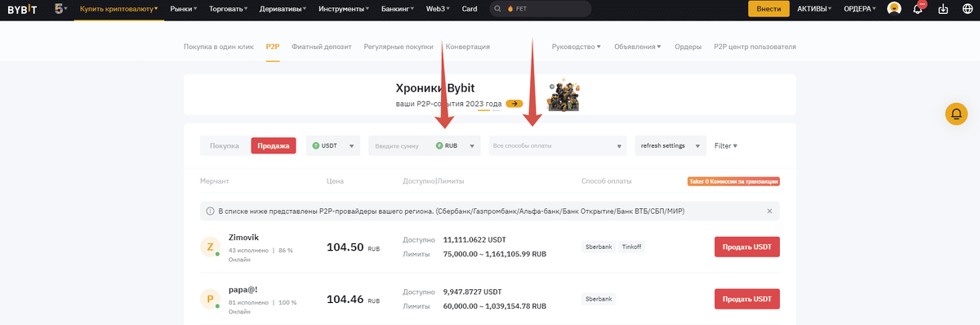
Task: Open the Card page
Action: click(470, 9)
